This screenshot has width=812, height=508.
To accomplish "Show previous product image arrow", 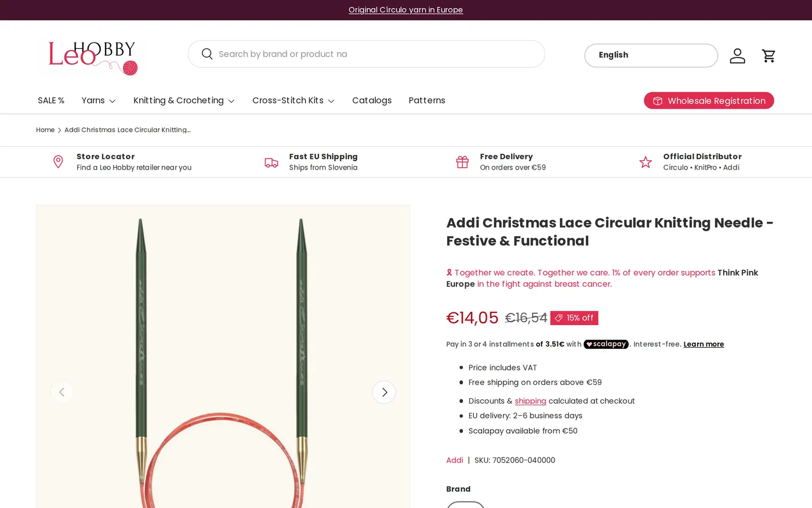I will [x=62, y=392].
